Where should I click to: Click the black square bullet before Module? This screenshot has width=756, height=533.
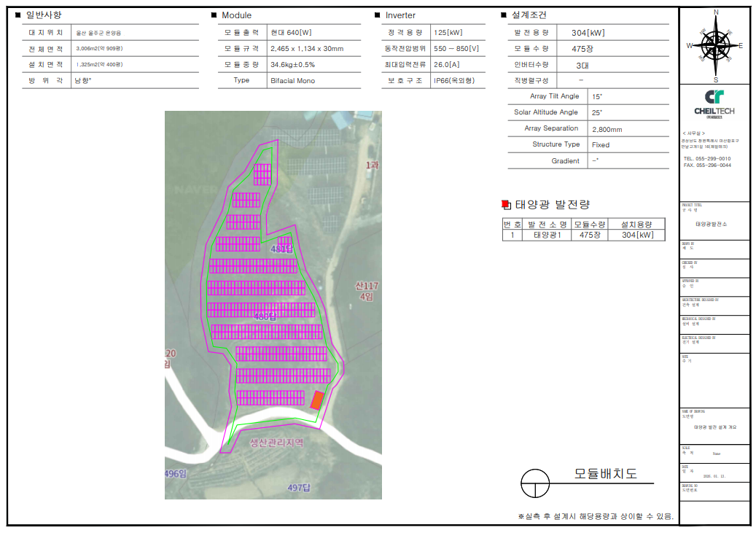[214, 15]
